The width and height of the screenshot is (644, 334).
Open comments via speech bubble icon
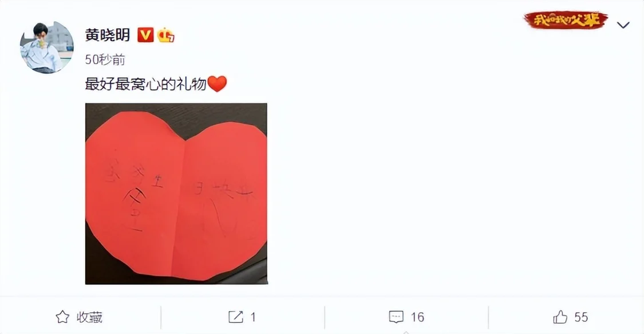[x=396, y=317]
